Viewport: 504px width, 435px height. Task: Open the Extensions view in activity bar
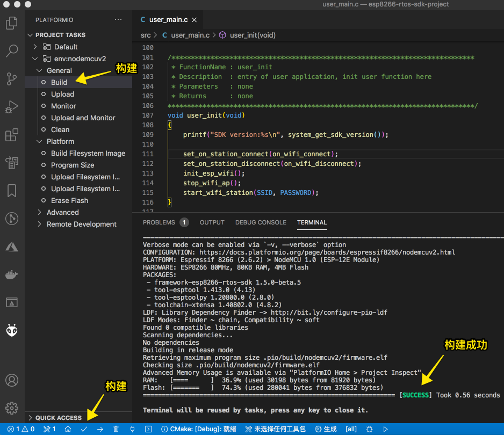11,135
